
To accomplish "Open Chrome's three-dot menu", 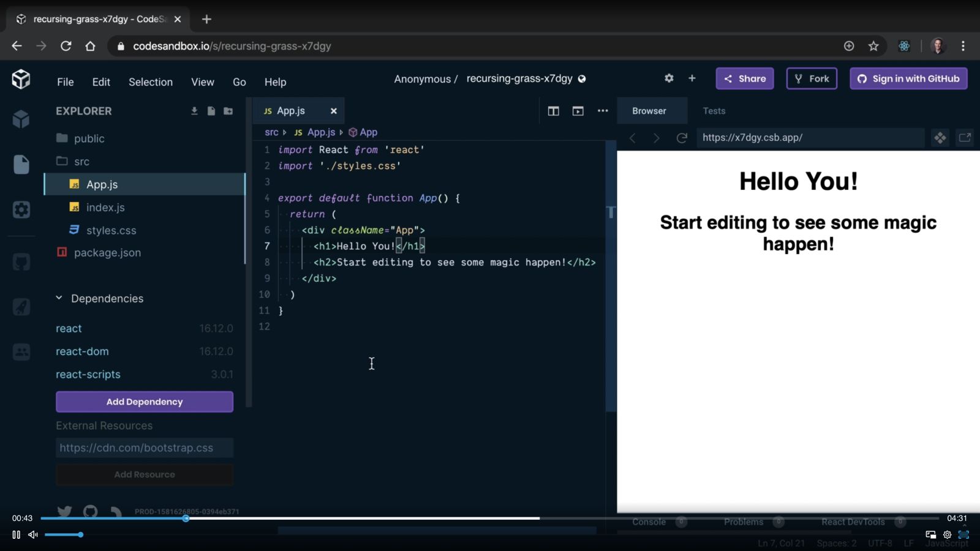I will tap(963, 46).
